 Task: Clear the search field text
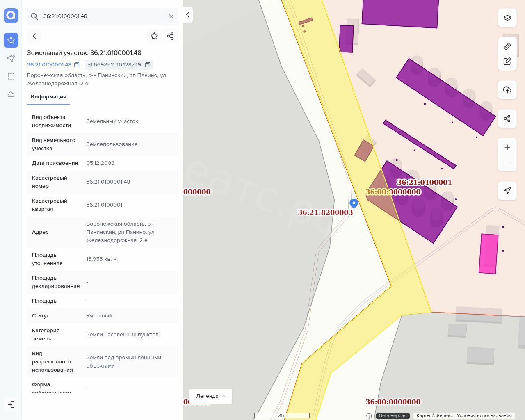click(171, 16)
